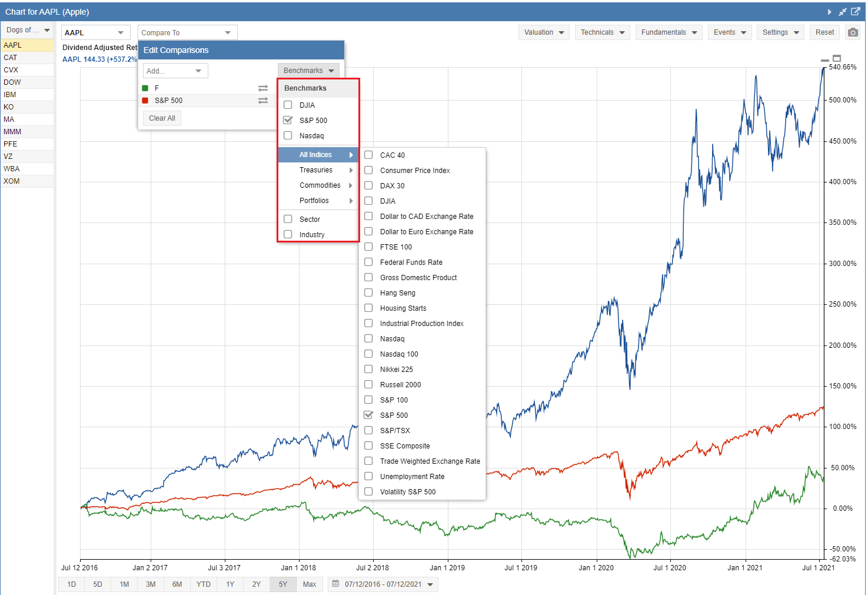
Task: Set chart range to 1M
Action: 124,584
